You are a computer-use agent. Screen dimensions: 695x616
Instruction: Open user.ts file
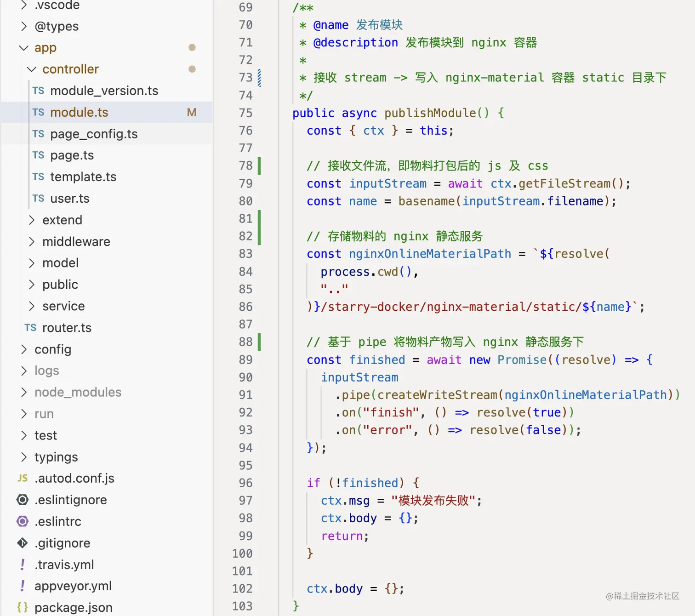click(70, 198)
